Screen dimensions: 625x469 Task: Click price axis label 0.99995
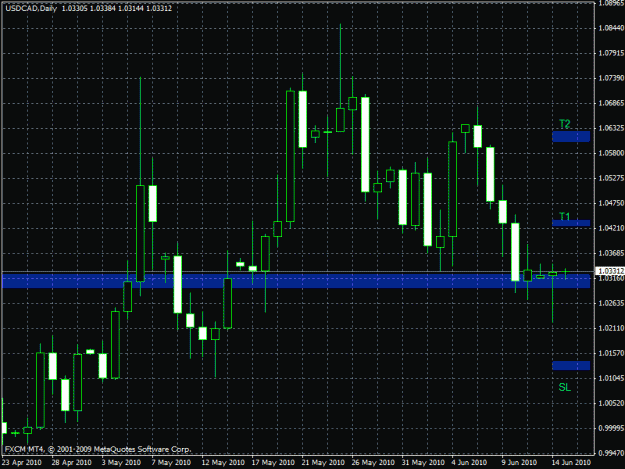pyautogui.click(x=611, y=428)
